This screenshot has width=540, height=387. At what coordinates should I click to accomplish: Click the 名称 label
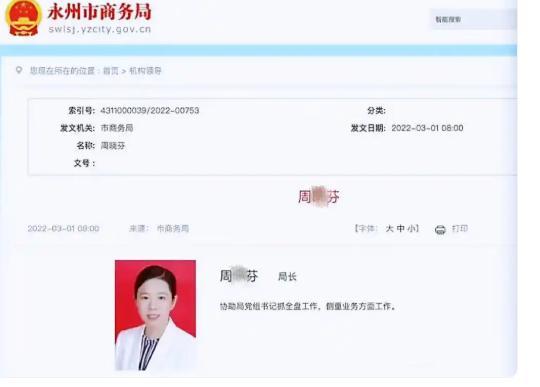point(85,146)
